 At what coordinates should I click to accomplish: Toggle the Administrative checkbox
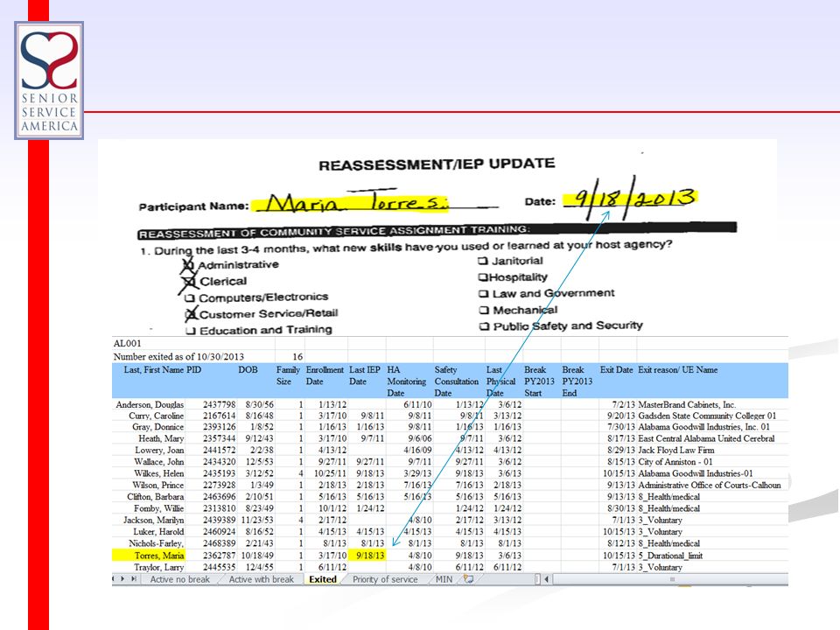coord(188,265)
